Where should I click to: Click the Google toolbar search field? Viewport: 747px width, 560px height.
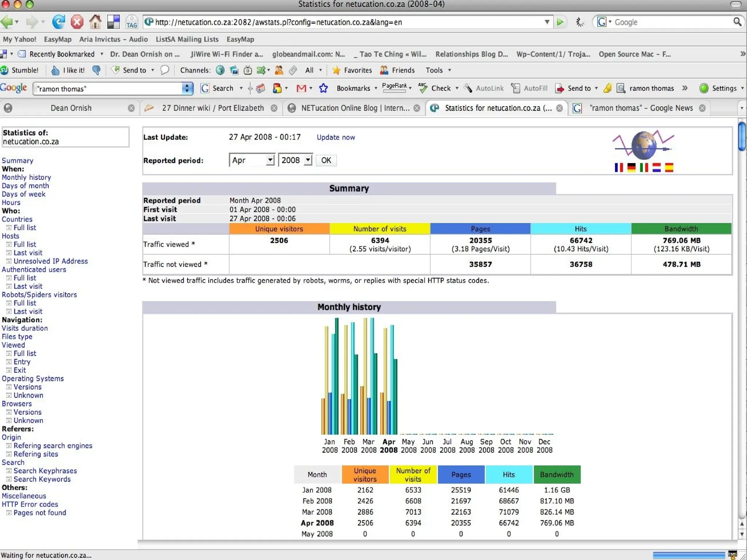tap(108, 89)
